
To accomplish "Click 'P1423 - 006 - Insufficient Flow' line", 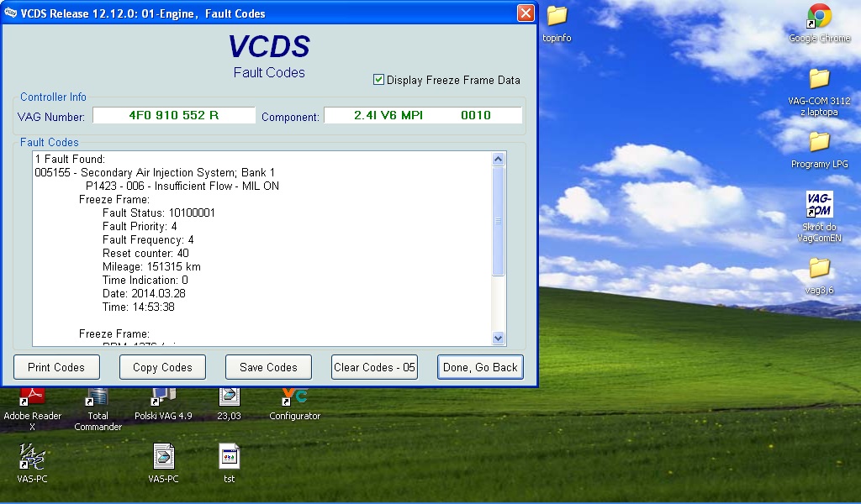I will [182, 186].
